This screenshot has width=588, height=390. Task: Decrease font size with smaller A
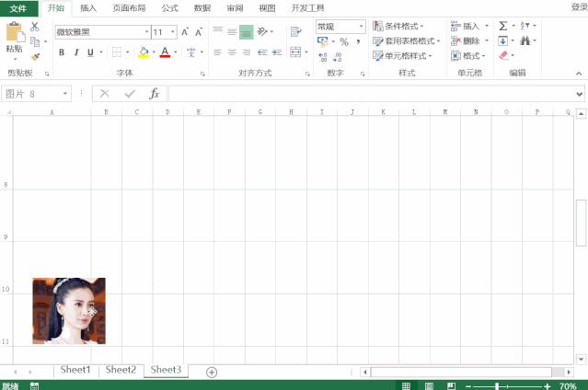tap(199, 32)
